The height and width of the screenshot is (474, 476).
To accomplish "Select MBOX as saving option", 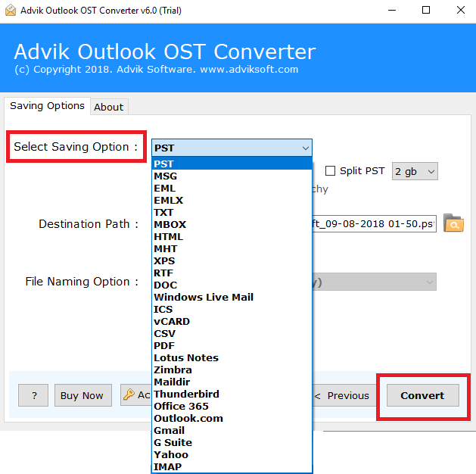I will [x=232, y=224].
